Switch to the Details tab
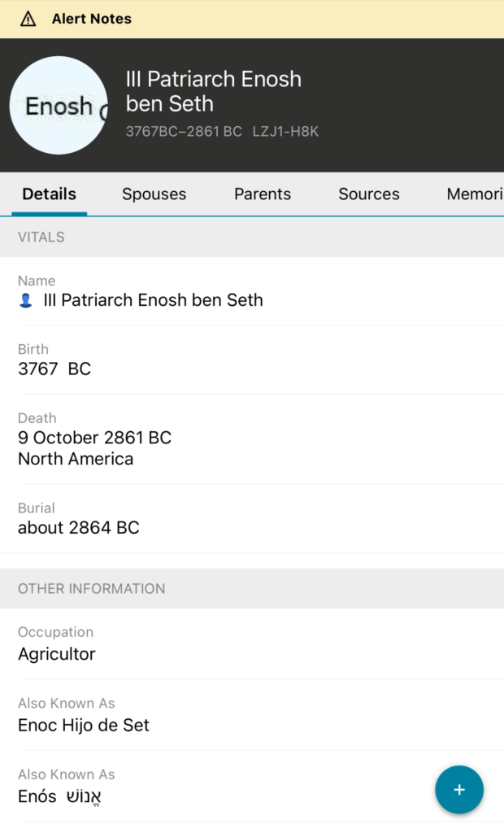Screen dimensions: 504x833 (50, 194)
